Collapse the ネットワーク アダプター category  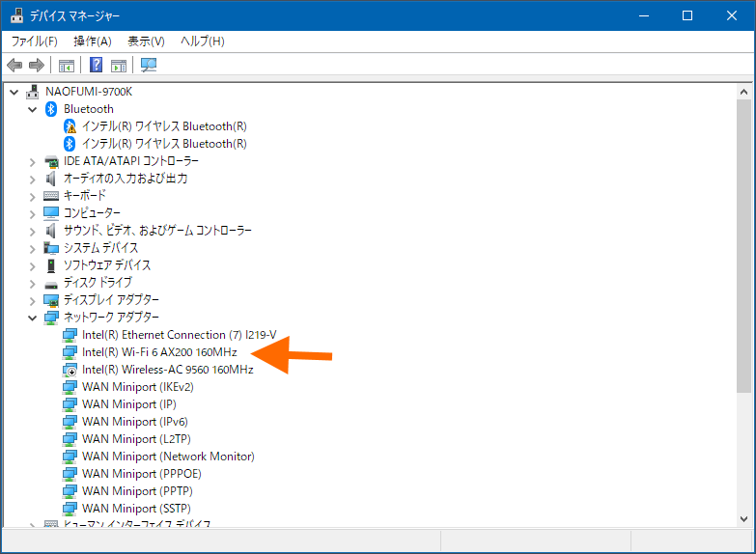click(x=32, y=318)
